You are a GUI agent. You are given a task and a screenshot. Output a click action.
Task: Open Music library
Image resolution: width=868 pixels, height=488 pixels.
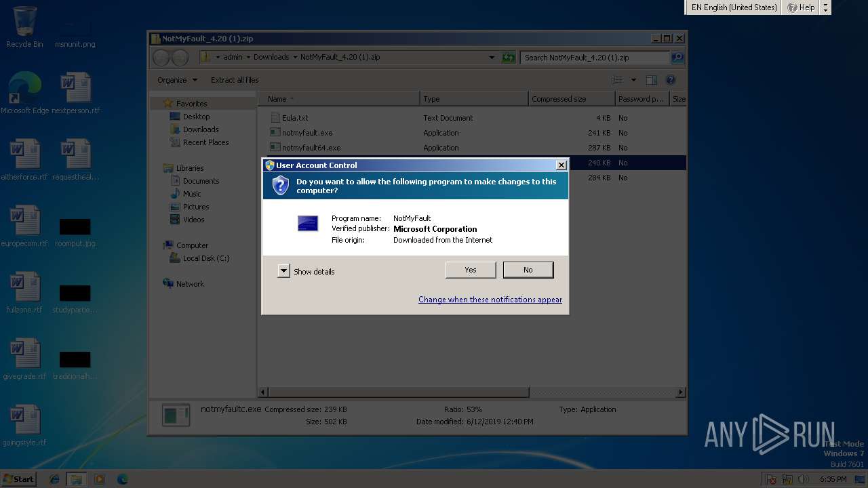tap(192, 194)
